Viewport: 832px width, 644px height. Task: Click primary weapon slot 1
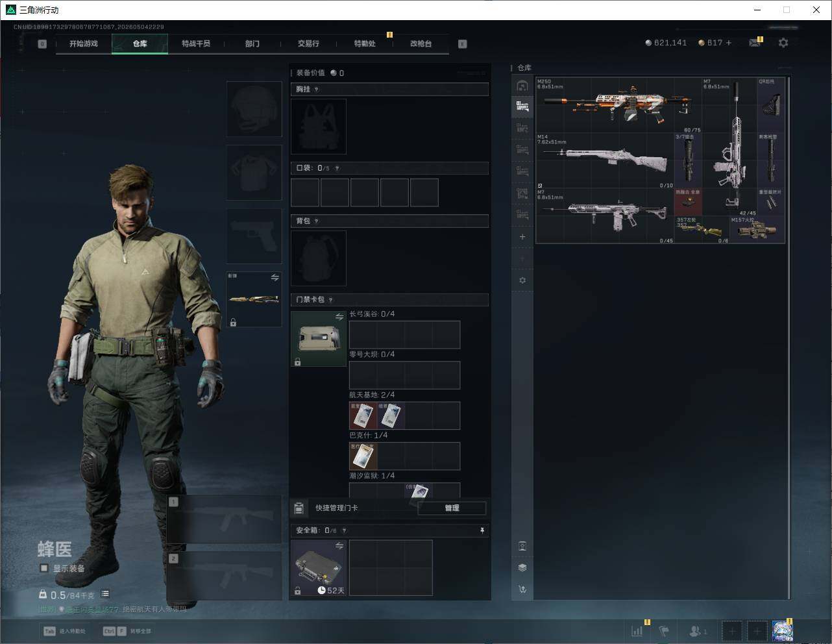tap(225, 520)
